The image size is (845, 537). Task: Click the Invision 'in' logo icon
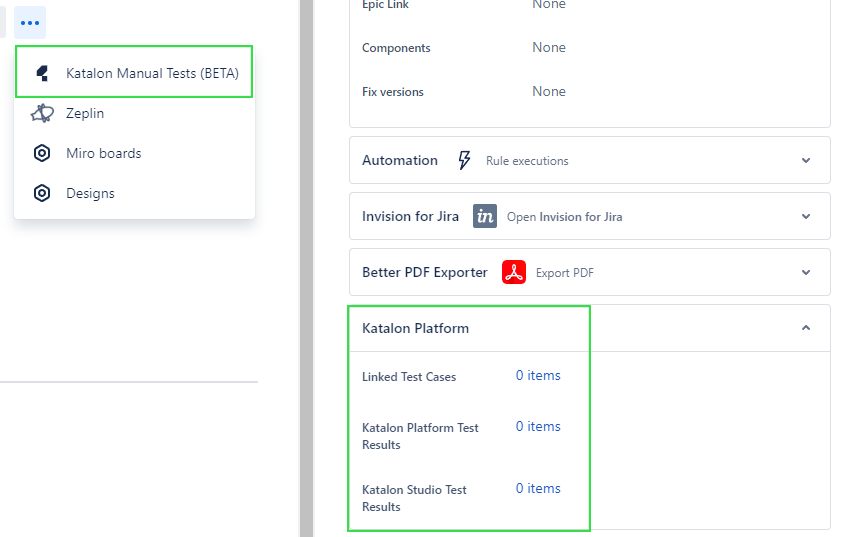[x=485, y=216]
